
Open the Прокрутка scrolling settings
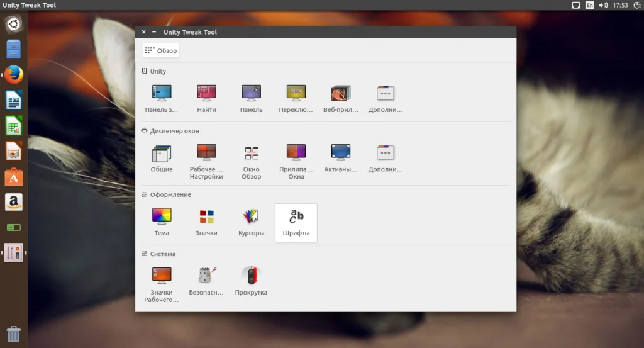[x=251, y=282]
